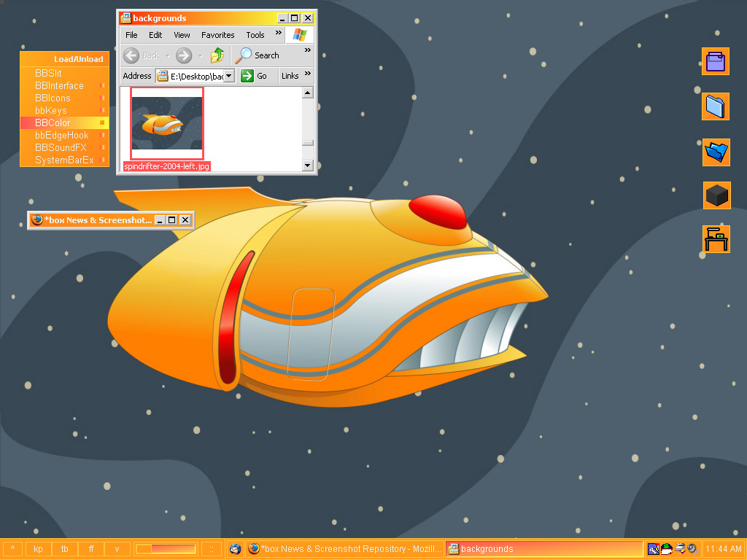
Task: Expand the toolbar overflow chevron next to Search
Action: [308, 50]
